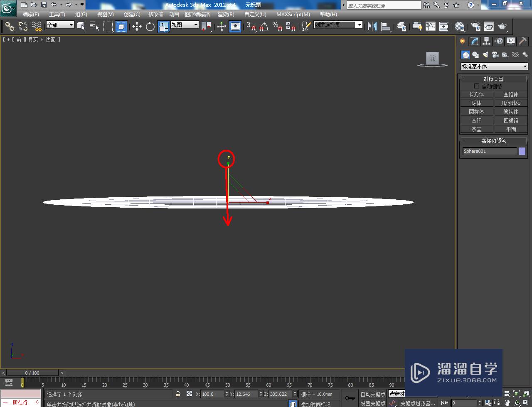Switch to the Hierarchy command panel tab
This screenshot has height=407, width=532.
tap(486, 41)
